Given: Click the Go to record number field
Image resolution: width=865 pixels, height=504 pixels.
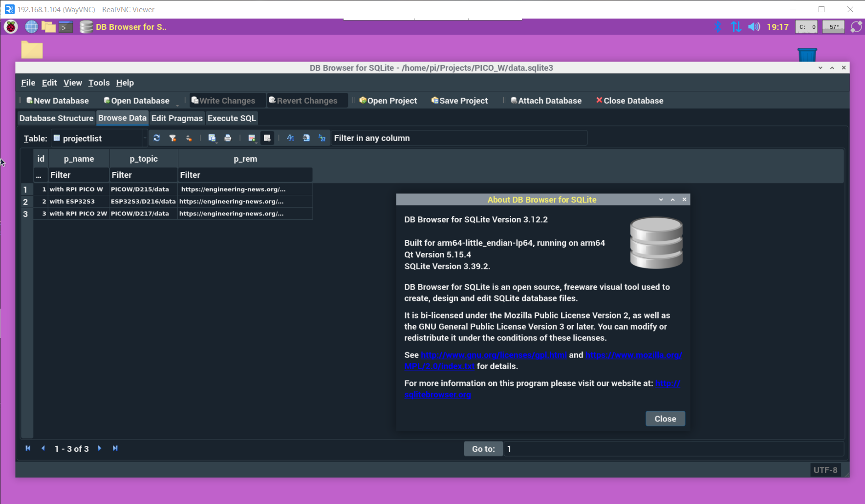Looking at the screenshot, I should [674, 449].
